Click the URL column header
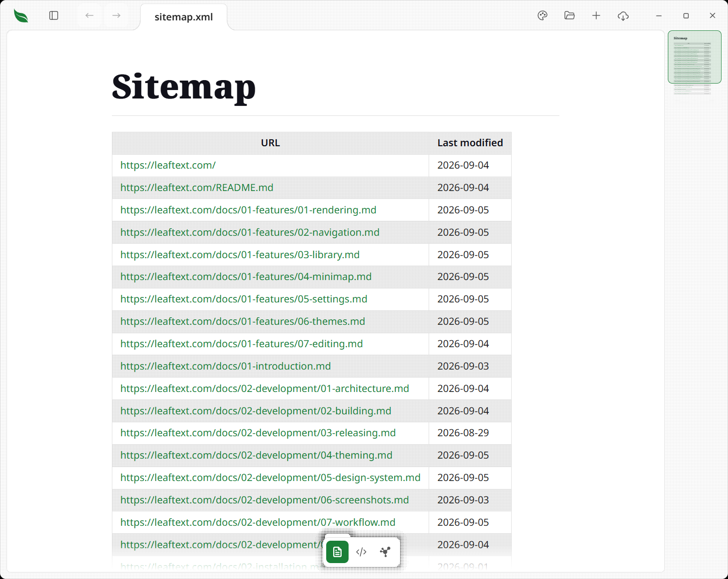This screenshot has width=728, height=579. click(271, 143)
